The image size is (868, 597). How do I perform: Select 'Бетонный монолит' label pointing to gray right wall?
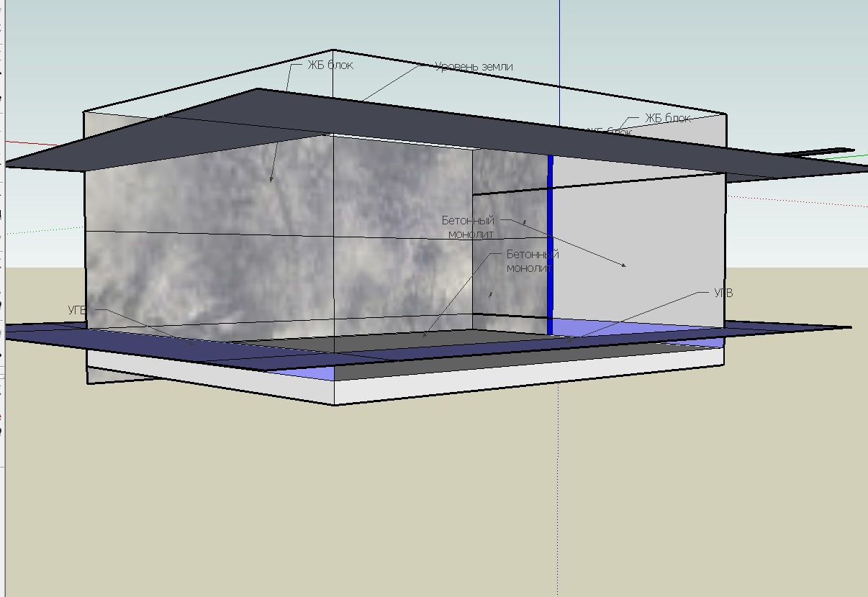click(469, 227)
